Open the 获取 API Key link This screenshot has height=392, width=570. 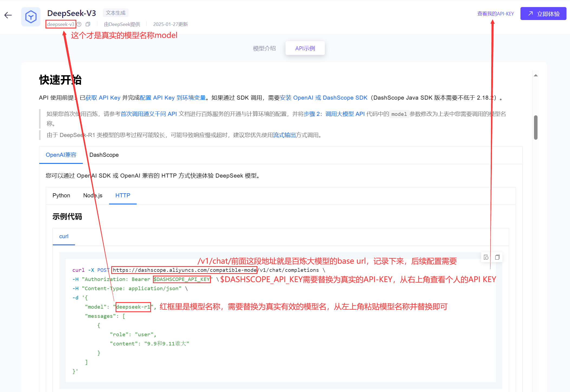click(103, 98)
